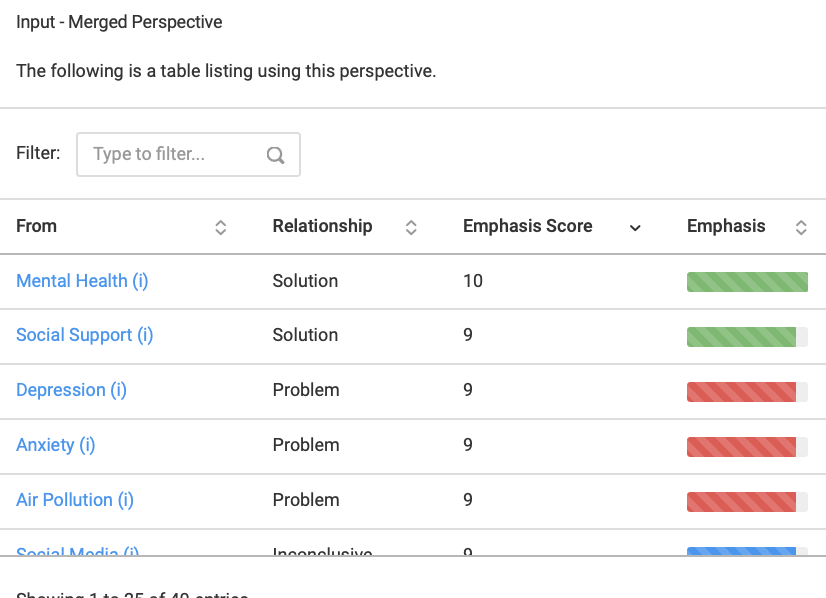826x598 pixels.
Task: Sort table by From column arrows
Action: (221, 227)
